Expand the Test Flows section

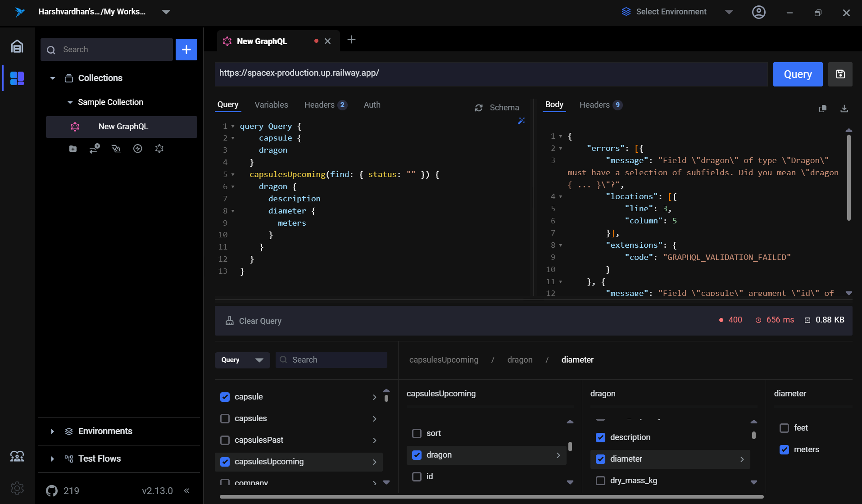pos(53,459)
